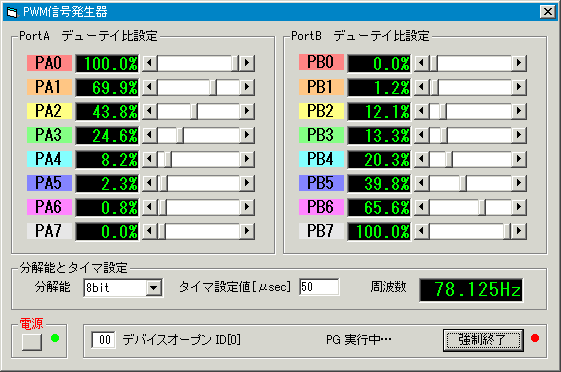
Task: Click the red PA0 channel label
Action: tap(49, 63)
